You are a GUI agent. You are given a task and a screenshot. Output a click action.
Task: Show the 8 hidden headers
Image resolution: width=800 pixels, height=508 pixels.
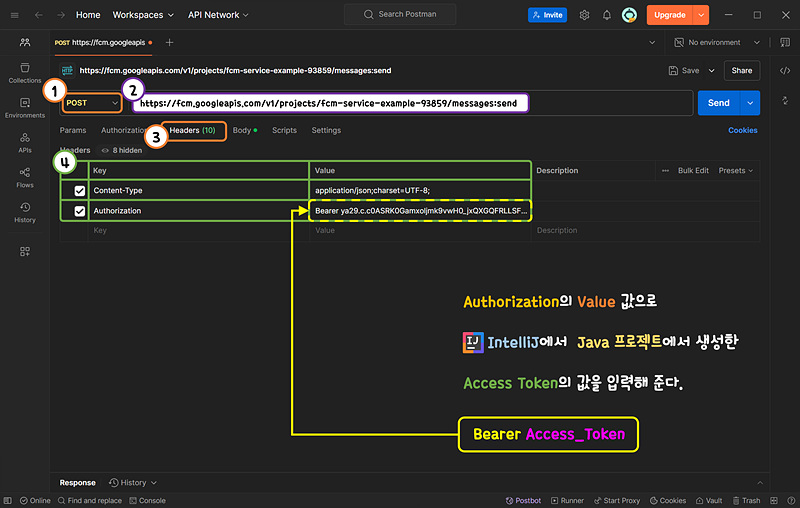tap(122, 150)
